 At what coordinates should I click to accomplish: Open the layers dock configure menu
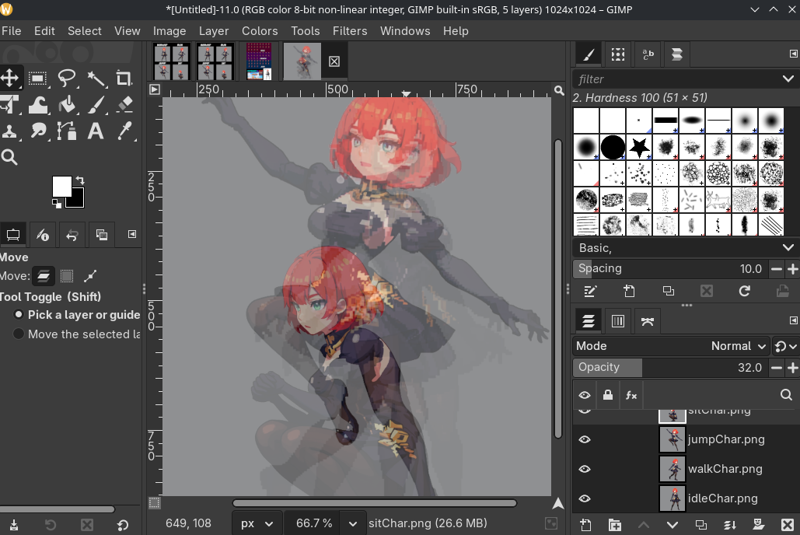793,320
